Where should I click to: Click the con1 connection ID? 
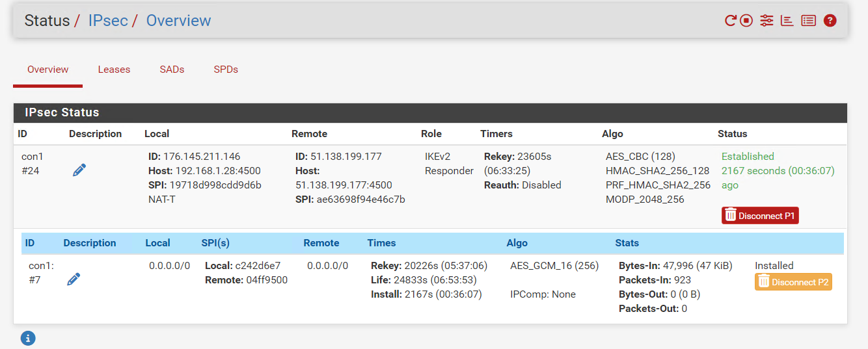point(33,157)
